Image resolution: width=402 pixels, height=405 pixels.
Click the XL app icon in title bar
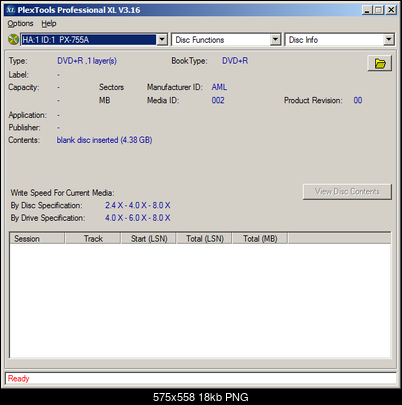point(11,10)
